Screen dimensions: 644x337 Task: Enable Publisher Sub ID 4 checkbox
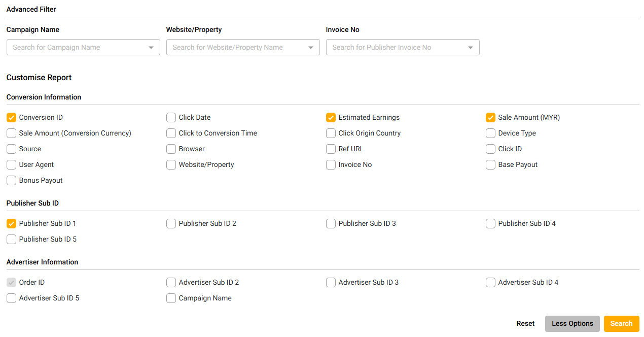click(490, 224)
